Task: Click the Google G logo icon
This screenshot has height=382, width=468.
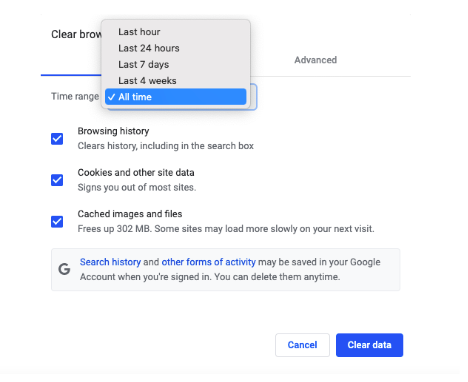Action: [x=64, y=269]
